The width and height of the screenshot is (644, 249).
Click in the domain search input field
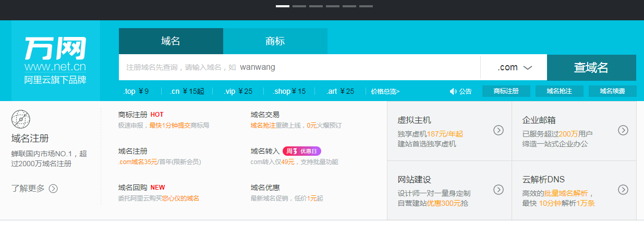299,68
